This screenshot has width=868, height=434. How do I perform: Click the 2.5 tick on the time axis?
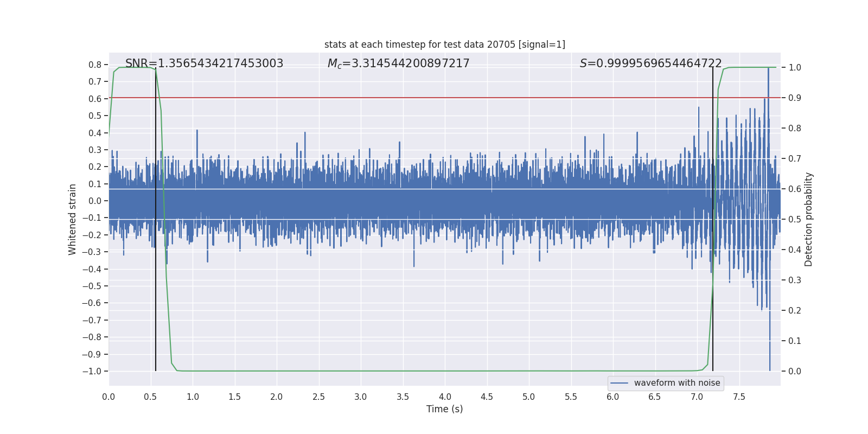click(x=318, y=397)
